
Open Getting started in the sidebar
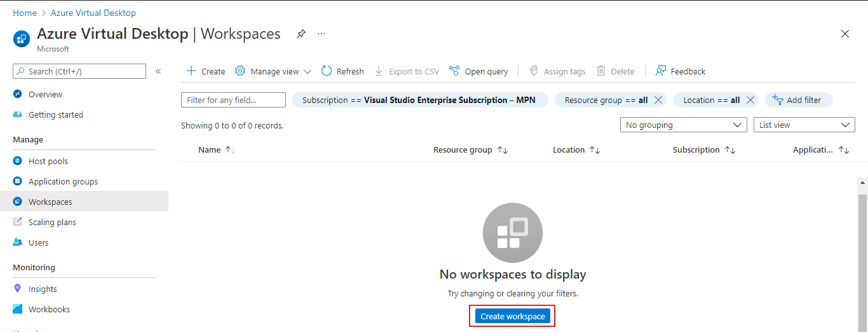click(x=56, y=114)
